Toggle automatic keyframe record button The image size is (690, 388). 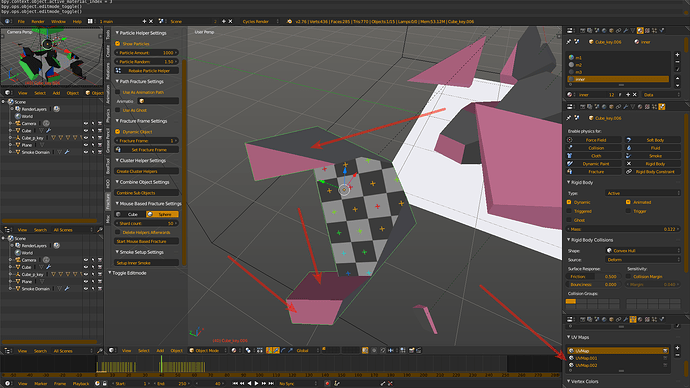pyautogui.click(x=327, y=384)
